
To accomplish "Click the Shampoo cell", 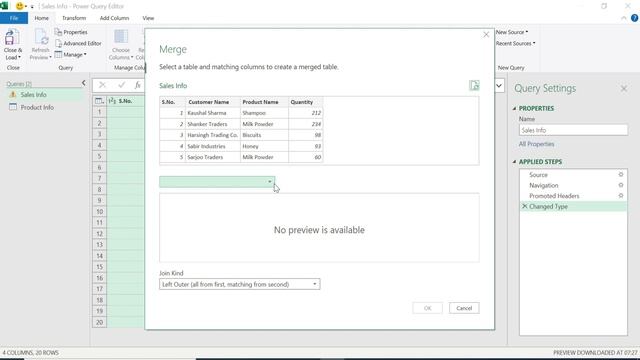I will tap(264, 113).
